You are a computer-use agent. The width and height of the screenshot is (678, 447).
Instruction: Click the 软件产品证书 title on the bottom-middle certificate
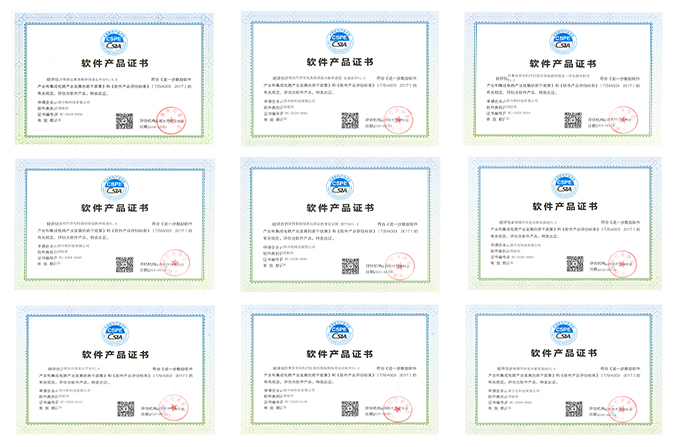coord(339,354)
